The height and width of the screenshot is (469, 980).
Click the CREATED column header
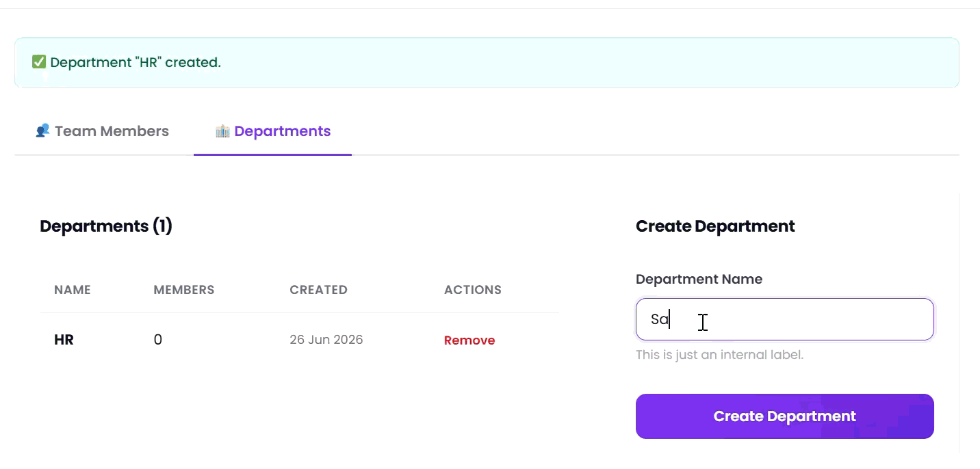click(319, 290)
